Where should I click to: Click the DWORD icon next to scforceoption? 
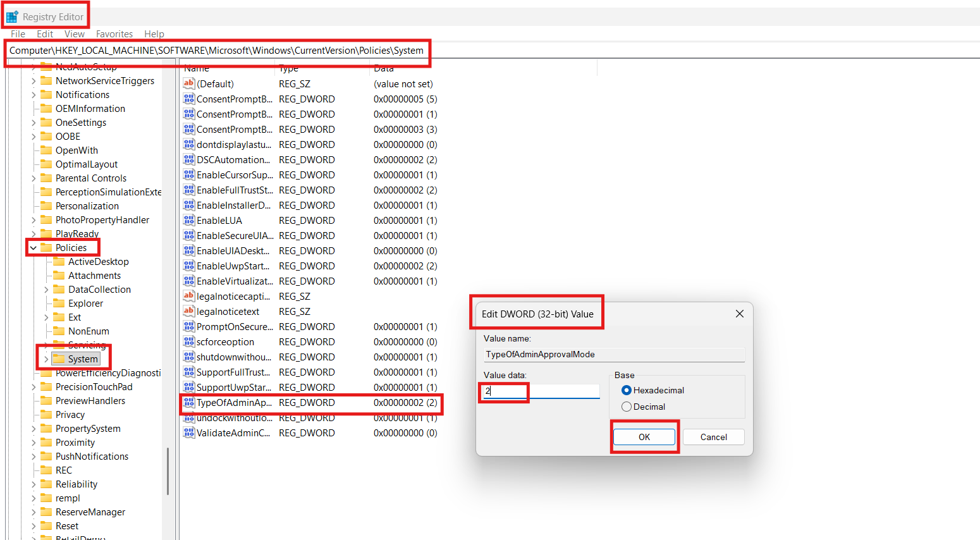[x=188, y=341]
